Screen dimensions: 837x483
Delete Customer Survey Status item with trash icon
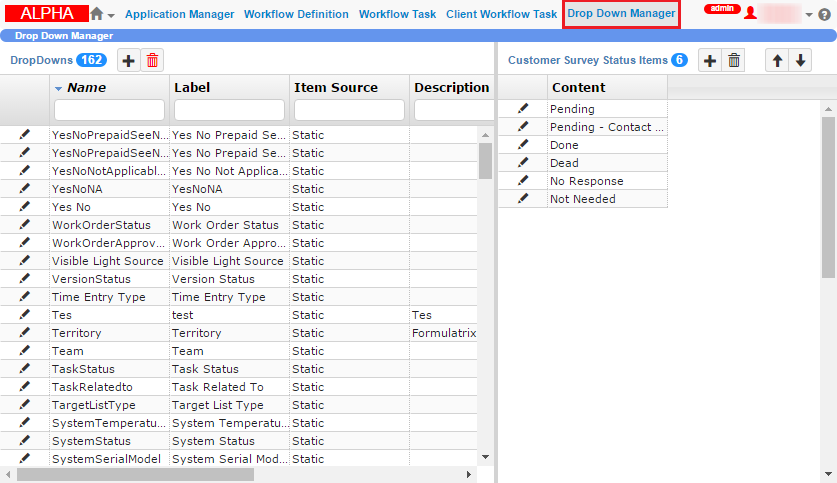click(x=734, y=61)
